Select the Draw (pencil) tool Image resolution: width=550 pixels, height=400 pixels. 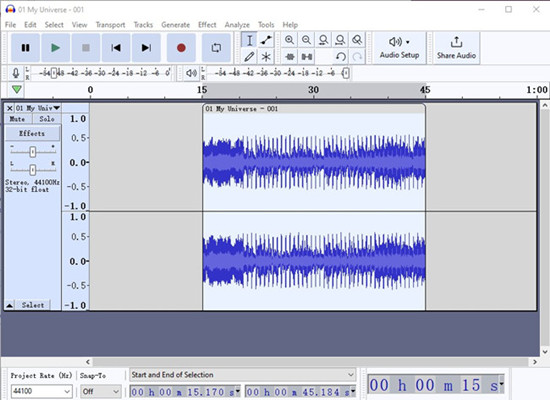(x=249, y=56)
